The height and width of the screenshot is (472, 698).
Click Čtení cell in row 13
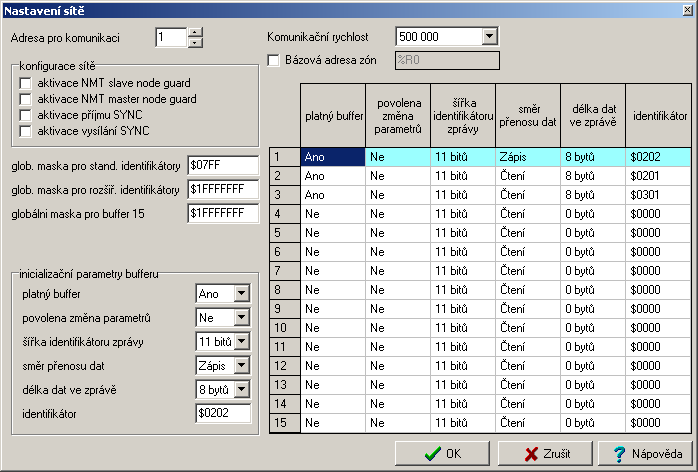click(528, 385)
